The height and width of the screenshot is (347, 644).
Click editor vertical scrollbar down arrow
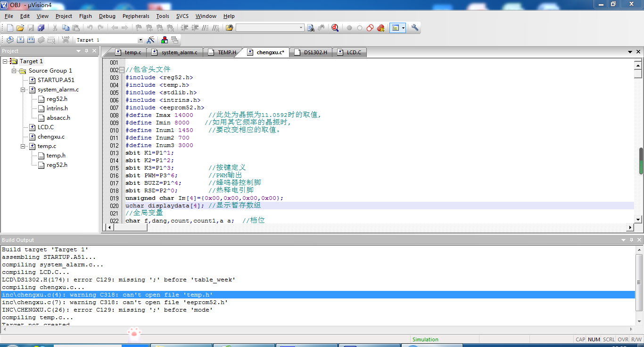coord(638,220)
